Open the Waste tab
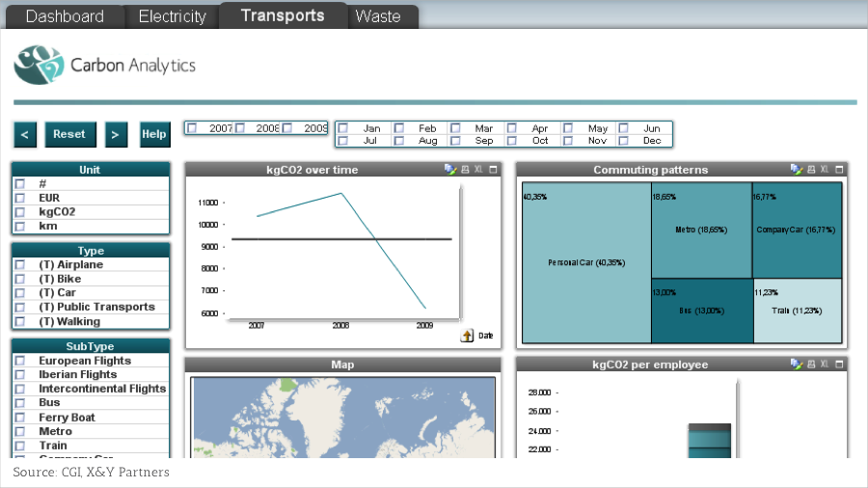This screenshot has width=868, height=488. click(x=378, y=16)
